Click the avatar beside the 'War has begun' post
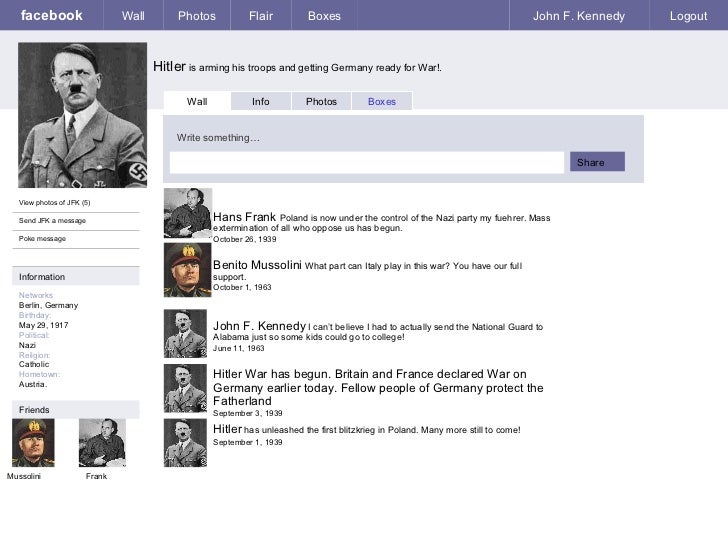The height and width of the screenshot is (546, 728). click(x=185, y=388)
